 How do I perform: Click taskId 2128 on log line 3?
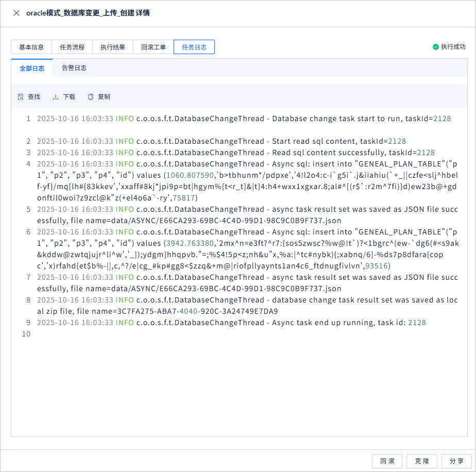click(426, 153)
